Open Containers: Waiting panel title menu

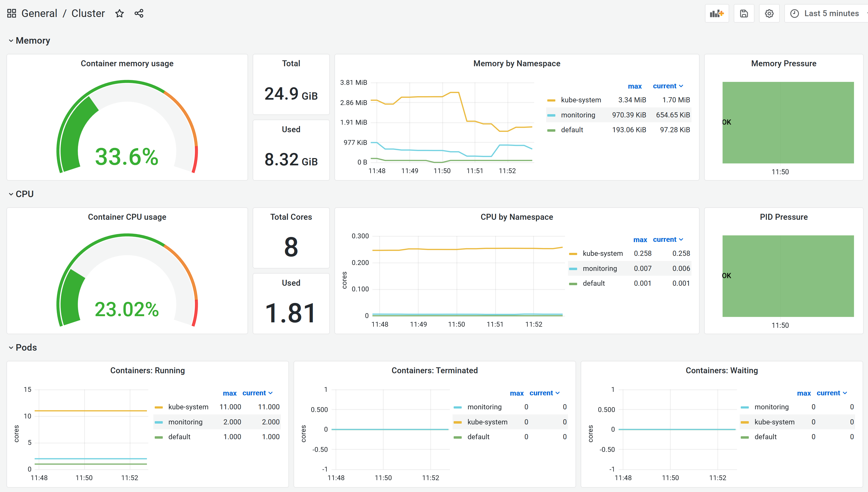point(722,370)
